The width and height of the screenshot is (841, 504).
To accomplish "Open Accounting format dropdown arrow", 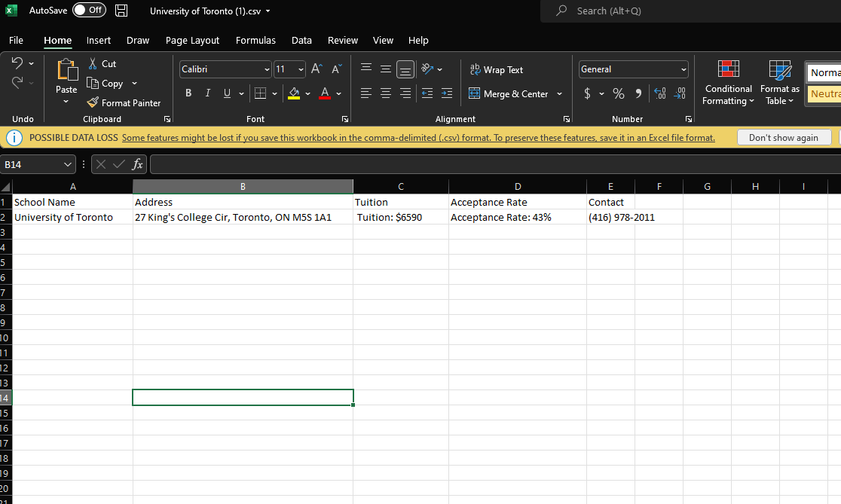I will coord(602,94).
